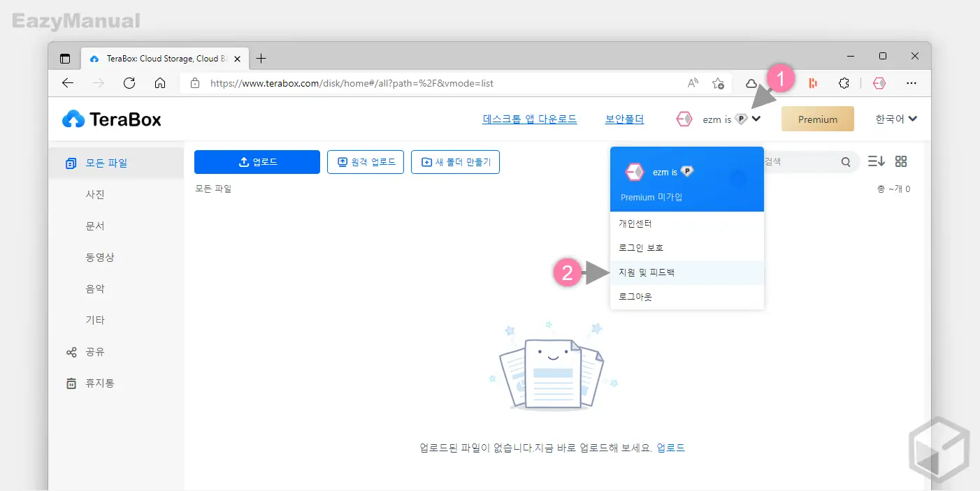Click the search magnifier icon
This screenshot has height=491, width=980.
coord(846,161)
